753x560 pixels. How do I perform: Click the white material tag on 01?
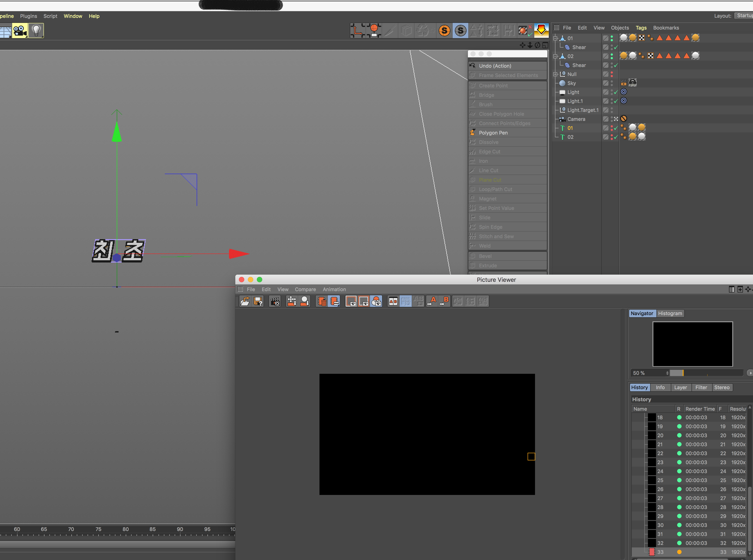click(x=623, y=38)
